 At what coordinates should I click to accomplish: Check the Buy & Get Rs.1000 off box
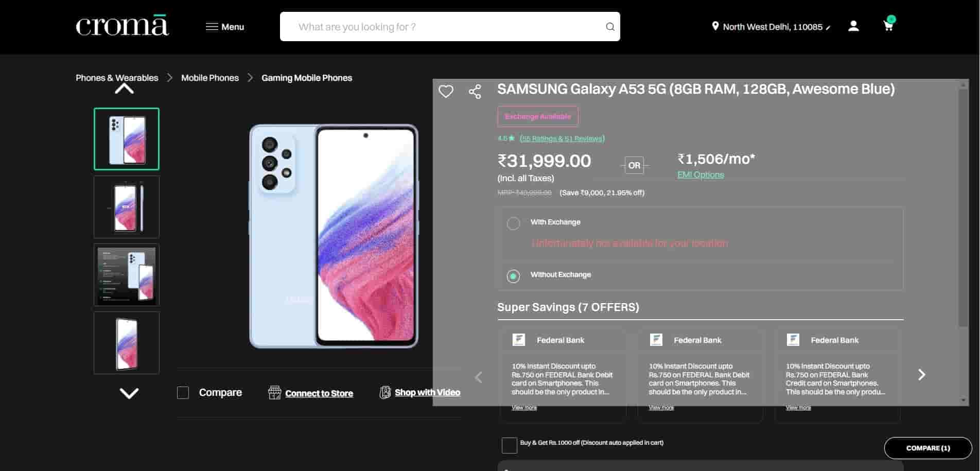tap(509, 445)
